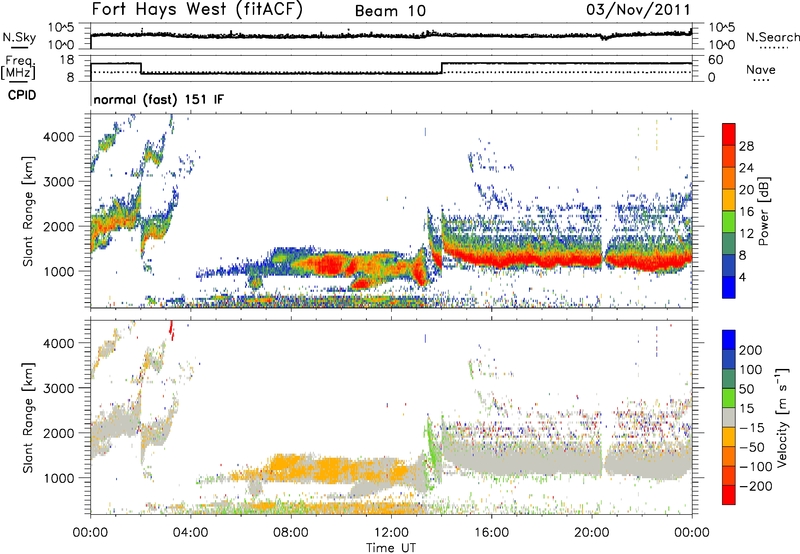Click the Slant Range label of velocity panel
Viewport: 800px width, 554px height.
[x=28, y=418]
